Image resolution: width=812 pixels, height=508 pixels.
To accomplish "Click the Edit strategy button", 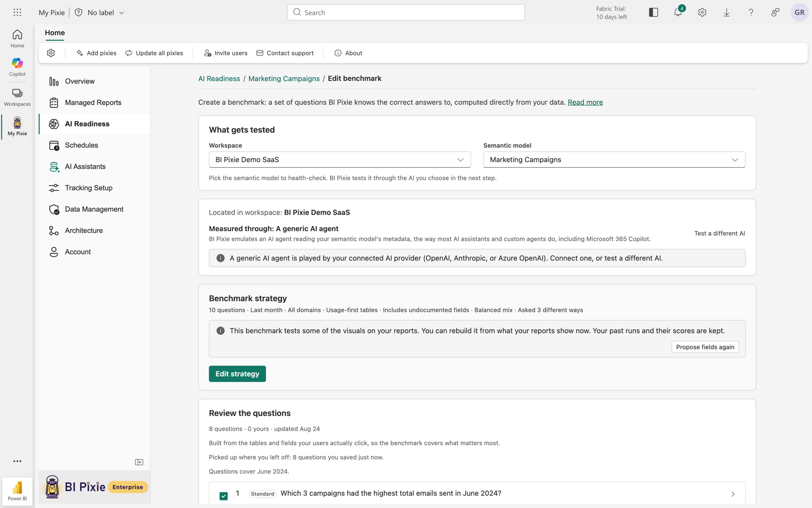I will coord(237,374).
